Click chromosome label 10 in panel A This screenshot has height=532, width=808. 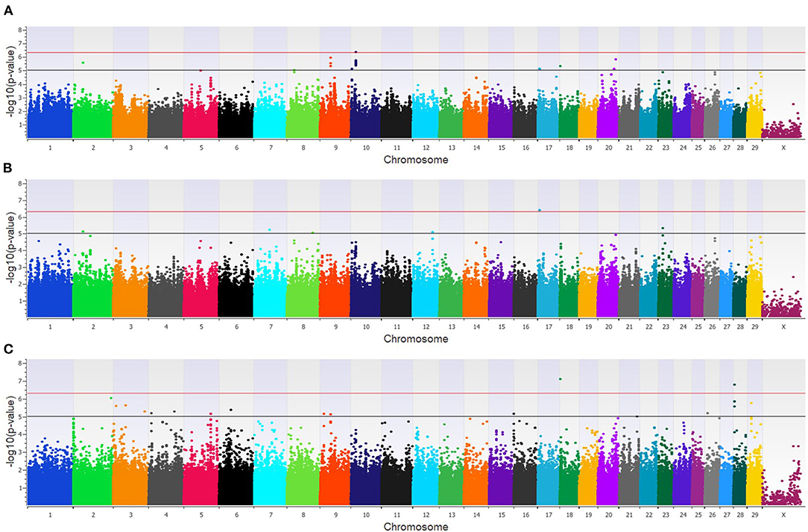pyautogui.click(x=366, y=148)
